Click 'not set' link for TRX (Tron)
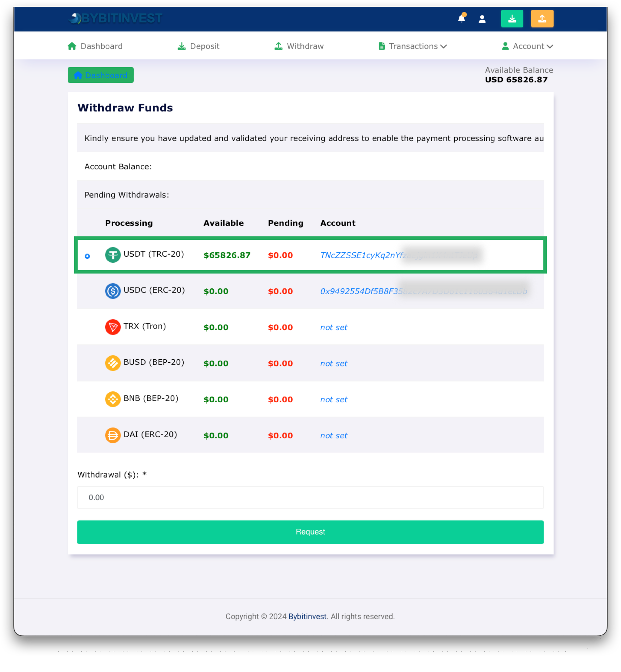621x672 pixels. click(x=333, y=327)
